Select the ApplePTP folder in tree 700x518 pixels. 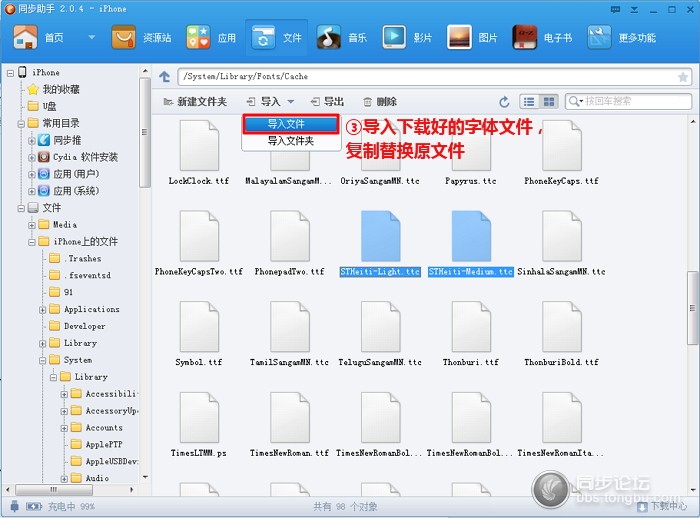97,445
